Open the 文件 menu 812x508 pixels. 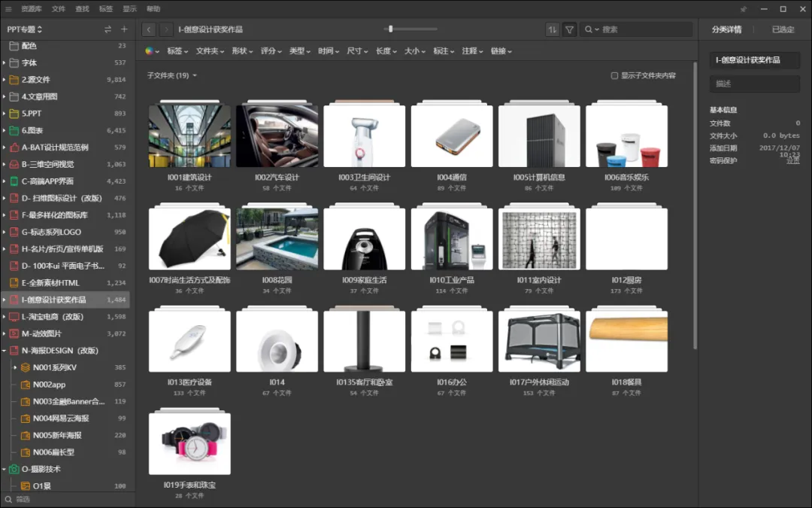click(x=59, y=9)
